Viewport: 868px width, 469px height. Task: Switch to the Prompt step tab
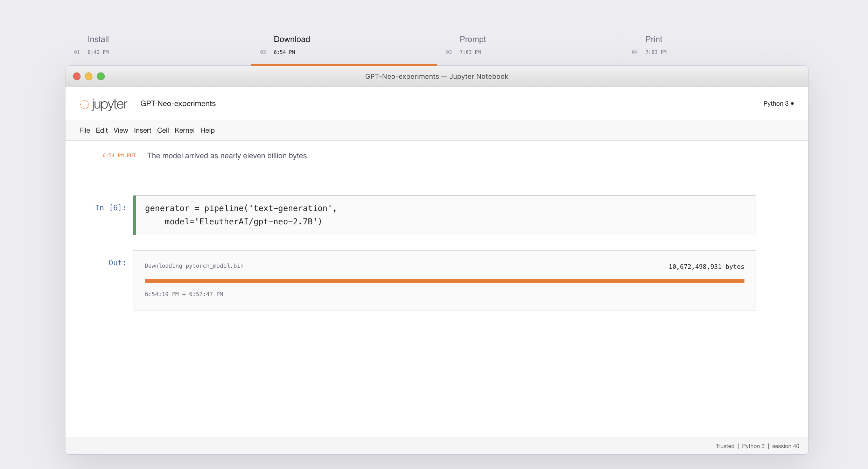tap(530, 49)
